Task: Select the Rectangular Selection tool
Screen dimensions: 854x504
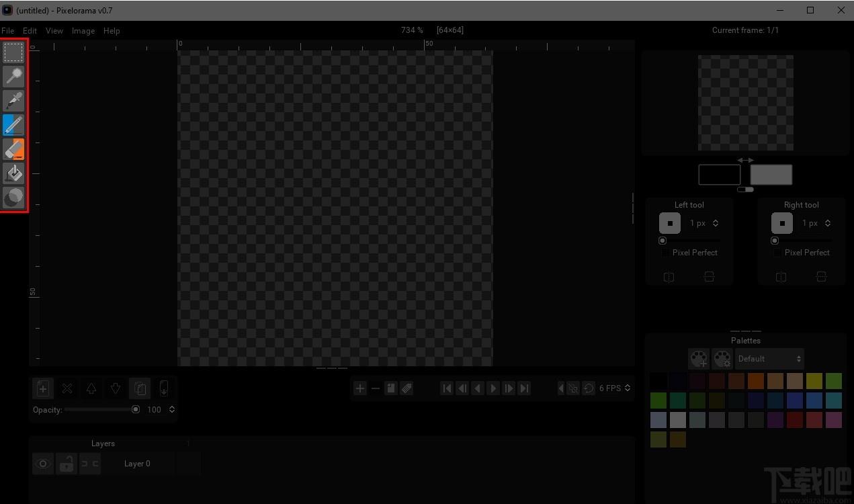Action: 13,52
